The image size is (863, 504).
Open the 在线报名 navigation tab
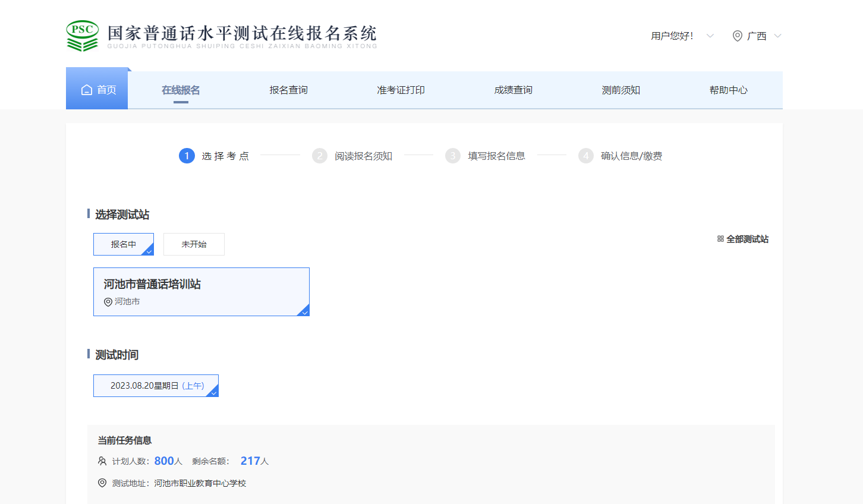(181, 90)
